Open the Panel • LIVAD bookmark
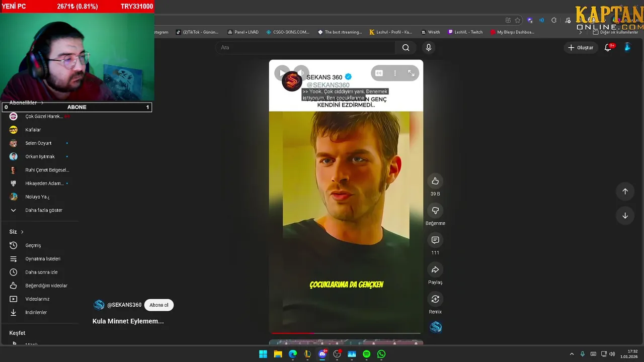644x362 pixels. 243,32
